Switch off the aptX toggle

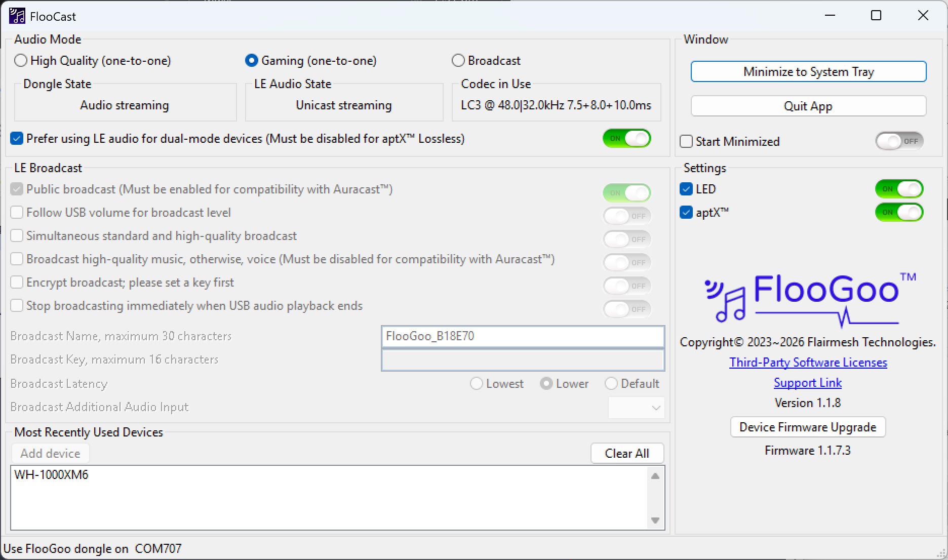point(899,212)
